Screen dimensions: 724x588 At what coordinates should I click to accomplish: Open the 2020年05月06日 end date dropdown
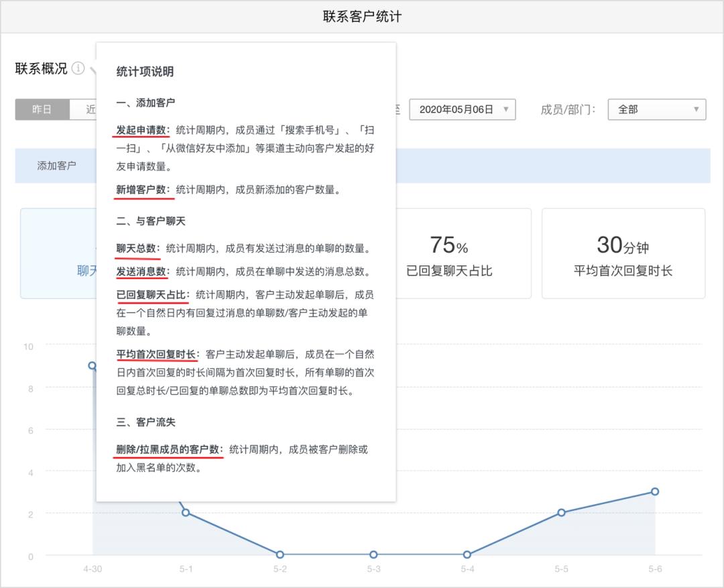pos(462,109)
